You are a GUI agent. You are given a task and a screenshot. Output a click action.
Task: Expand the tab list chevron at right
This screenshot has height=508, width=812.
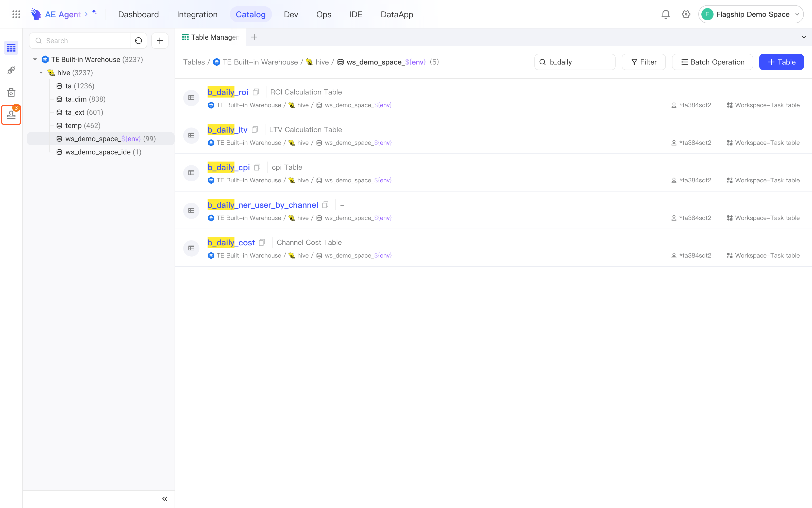pos(804,37)
